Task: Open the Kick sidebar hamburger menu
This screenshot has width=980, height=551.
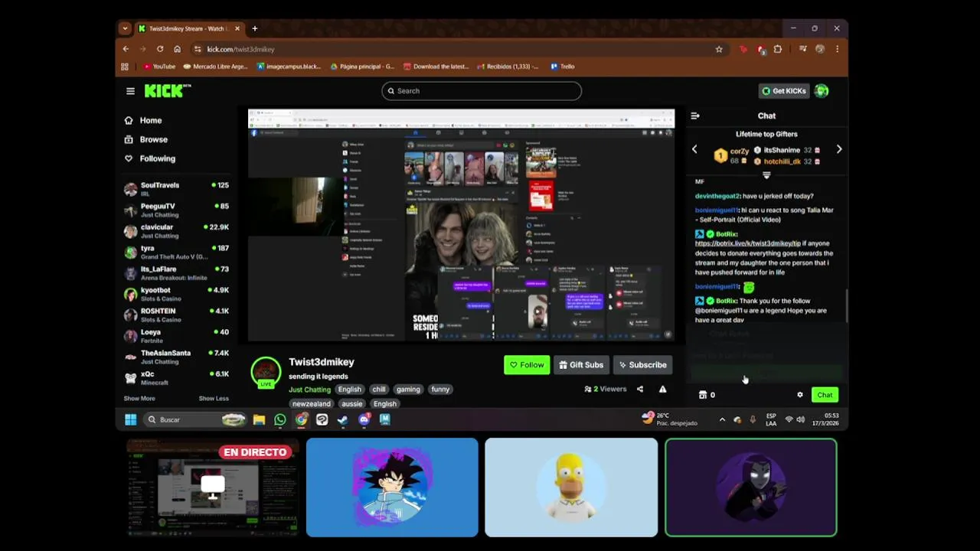Action: pyautogui.click(x=130, y=91)
